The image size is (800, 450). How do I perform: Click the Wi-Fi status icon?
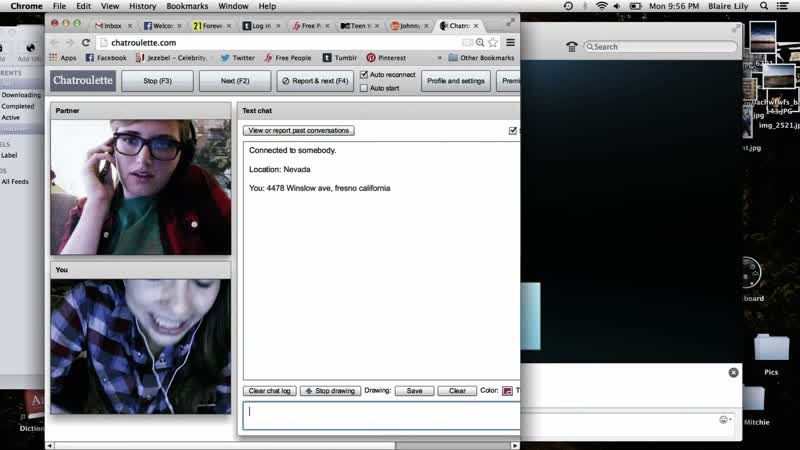click(x=602, y=6)
